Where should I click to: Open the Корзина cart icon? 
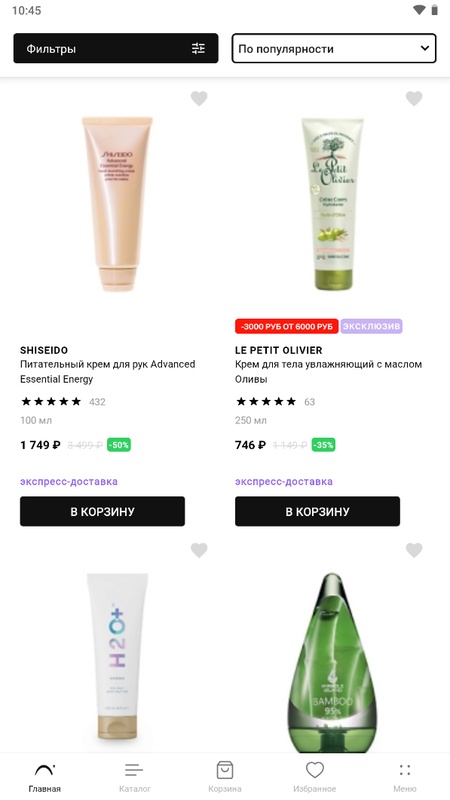tap(224, 769)
